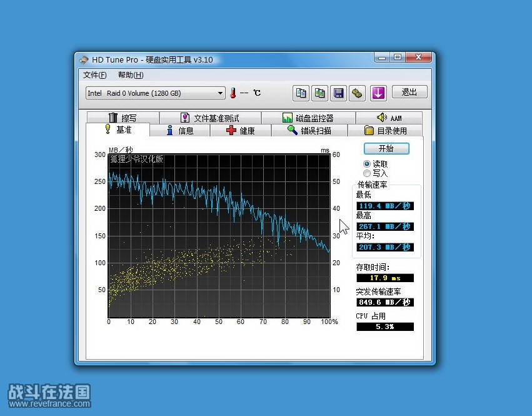Click the CPU usage value 5.3%
Viewport: 532px width, 416px height.
pos(385,327)
